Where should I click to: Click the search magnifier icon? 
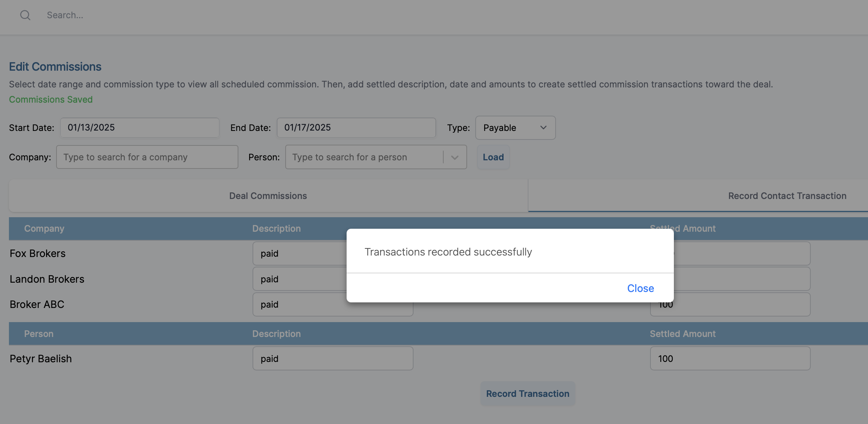pos(25,15)
